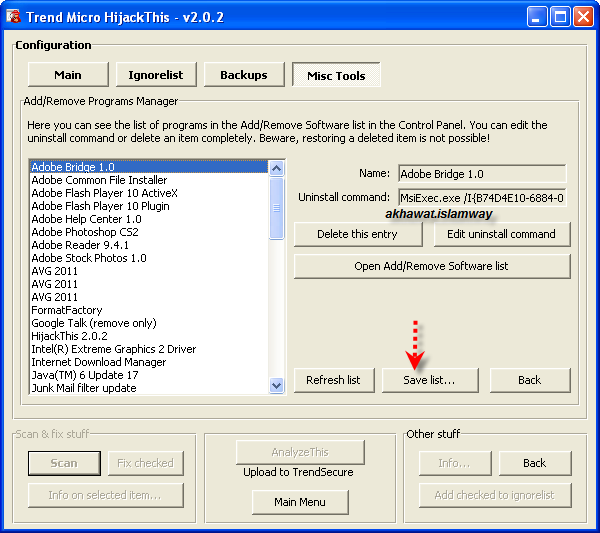The image size is (600, 533).
Task: Select Intel(R) Extreme Graphics 2 Driver
Action: tap(149, 349)
